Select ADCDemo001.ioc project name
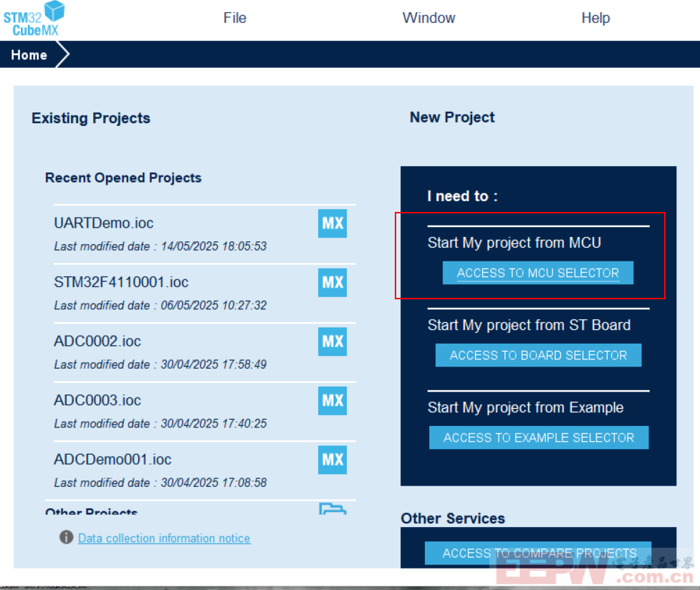 [x=112, y=459]
